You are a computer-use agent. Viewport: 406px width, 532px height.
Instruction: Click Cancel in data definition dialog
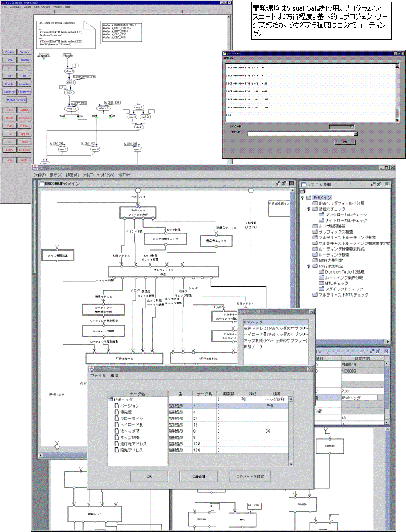coord(199,477)
